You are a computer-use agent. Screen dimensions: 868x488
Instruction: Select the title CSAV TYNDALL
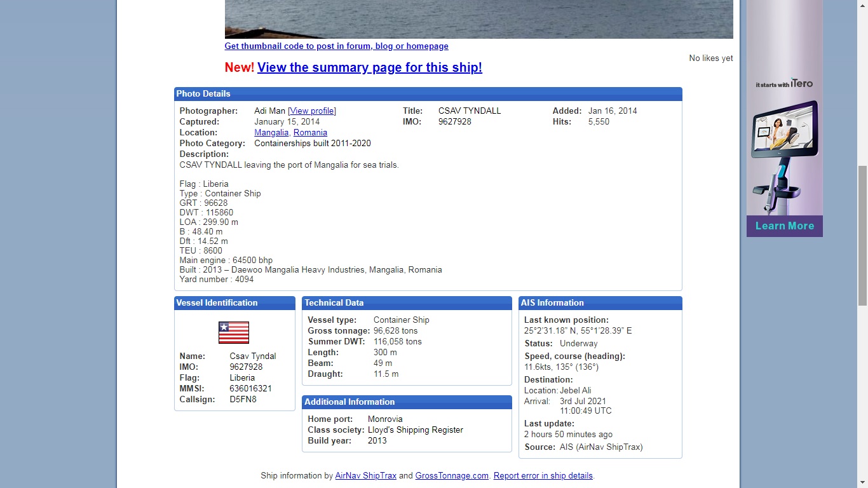point(470,111)
